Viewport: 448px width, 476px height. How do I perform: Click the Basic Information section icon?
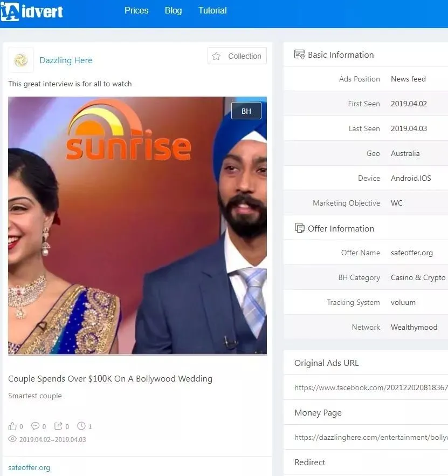(300, 55)
